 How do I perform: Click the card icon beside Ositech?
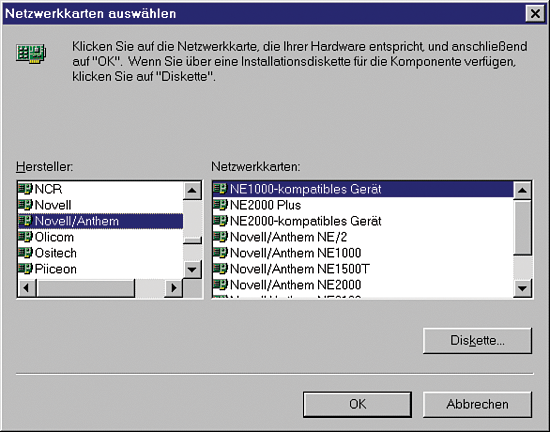pos(25,252)
